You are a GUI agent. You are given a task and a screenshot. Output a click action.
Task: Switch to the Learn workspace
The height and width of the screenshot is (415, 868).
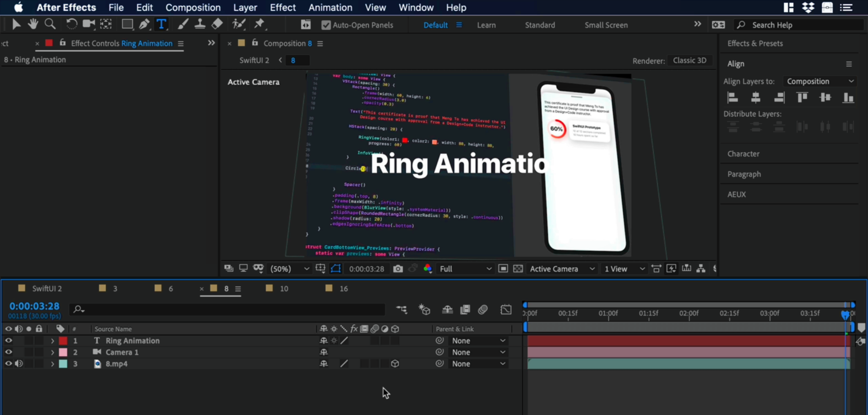click(486, 25)
